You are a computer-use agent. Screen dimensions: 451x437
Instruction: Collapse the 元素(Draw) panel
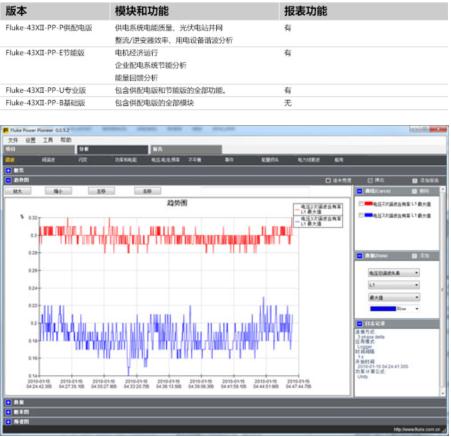359,256
